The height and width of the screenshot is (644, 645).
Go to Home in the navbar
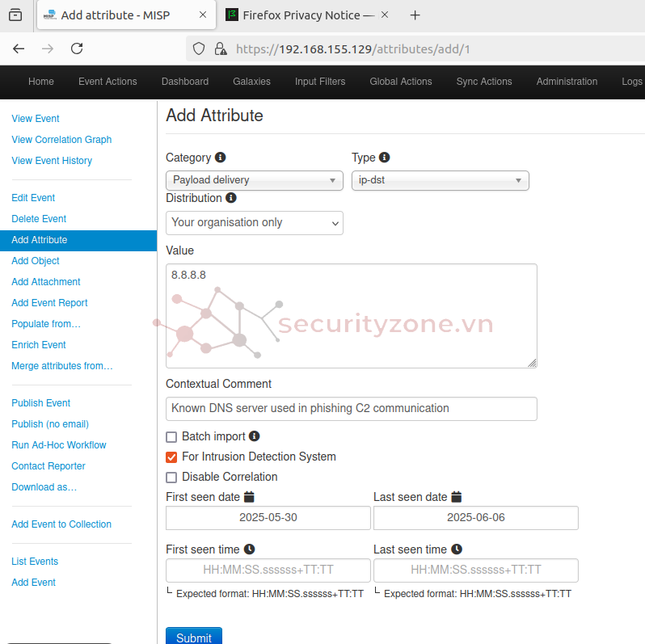(x=41, y=82)
